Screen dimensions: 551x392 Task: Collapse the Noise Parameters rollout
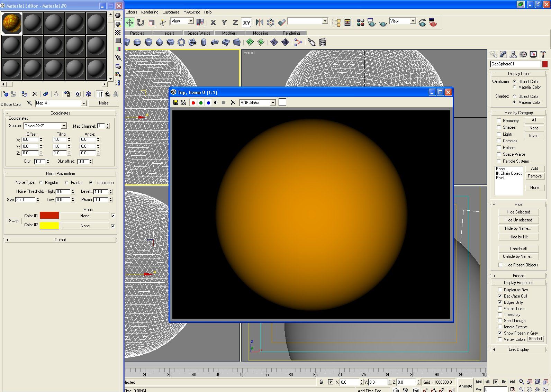60,174
